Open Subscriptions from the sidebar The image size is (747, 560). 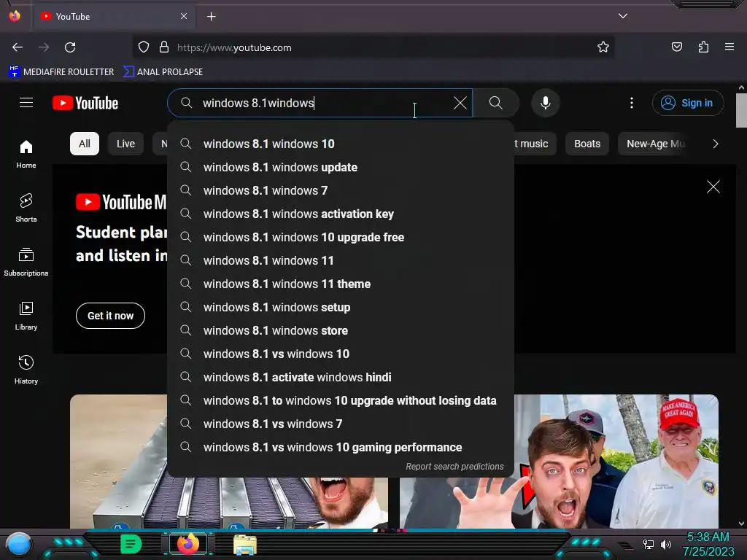(x=26, y=262)
